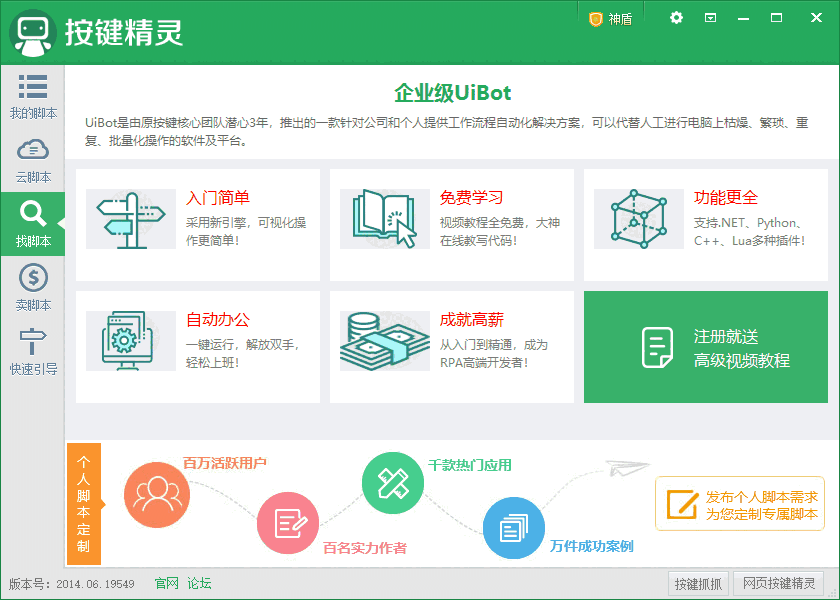Click the green 注册就送高级视频教程 button
Image resolution: width=840 pixels, height=600 pixels.
coord(706,347)
